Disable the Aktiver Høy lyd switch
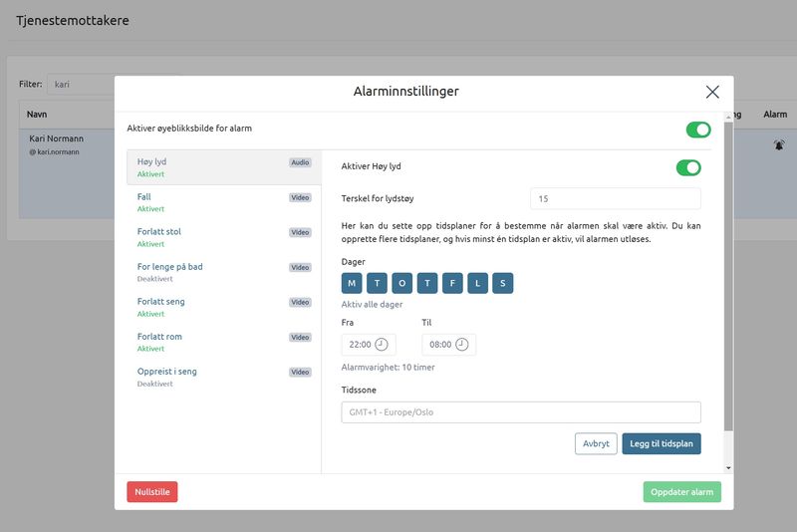797x532 pixels. tap(687, 167)
